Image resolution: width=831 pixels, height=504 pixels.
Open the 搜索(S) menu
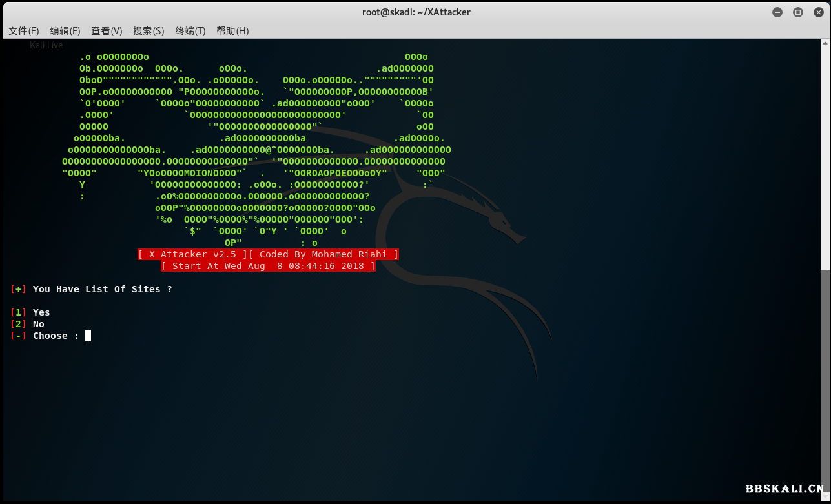tap(149, 30)
